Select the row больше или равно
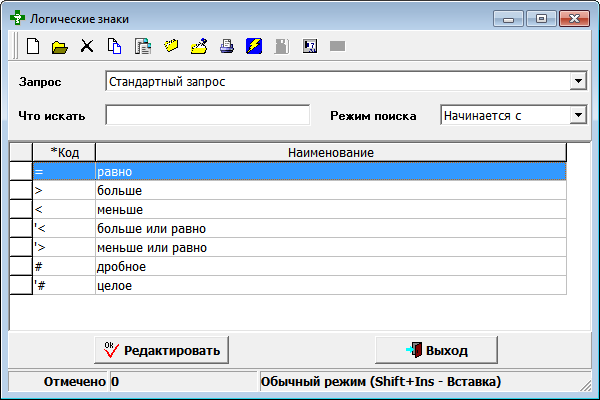The image size is (600, 400). point(300,229)
